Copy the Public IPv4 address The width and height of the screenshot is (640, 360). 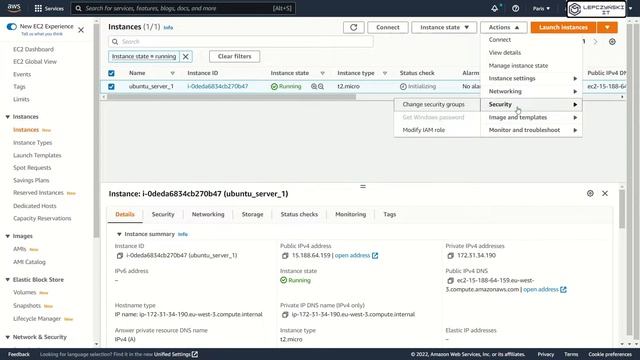click(x=285, y=256)
